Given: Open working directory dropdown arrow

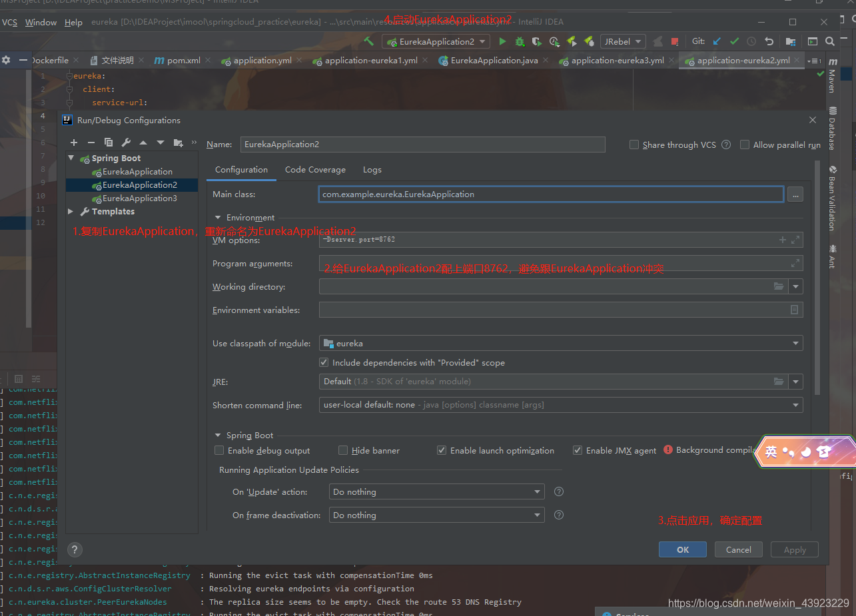Looking at the screenshot, I should (795, 286).
